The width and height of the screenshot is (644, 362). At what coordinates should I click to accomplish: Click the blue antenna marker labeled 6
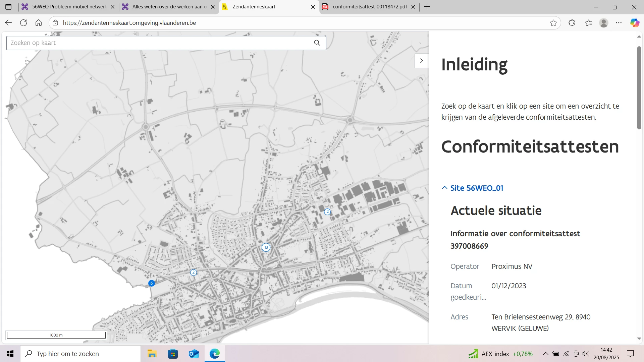(152, 283)
